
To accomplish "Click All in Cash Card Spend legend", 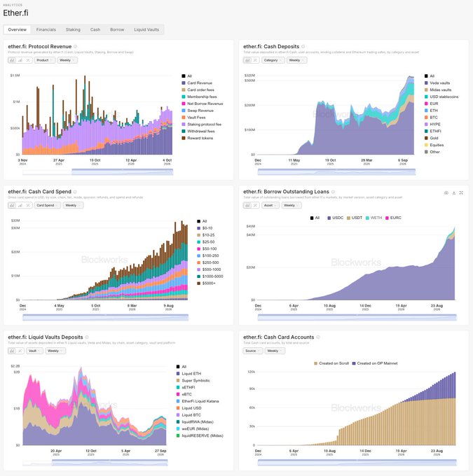I will tap(202, 221).
